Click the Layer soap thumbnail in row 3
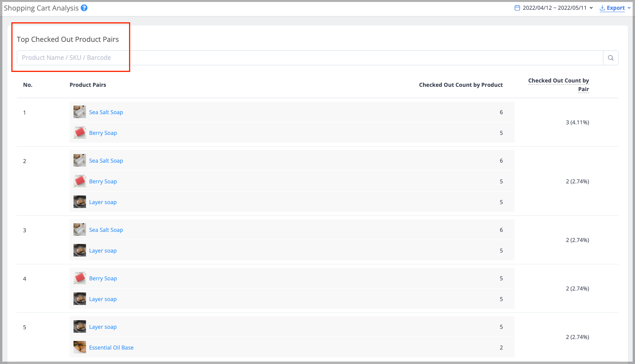 (79, 250)
